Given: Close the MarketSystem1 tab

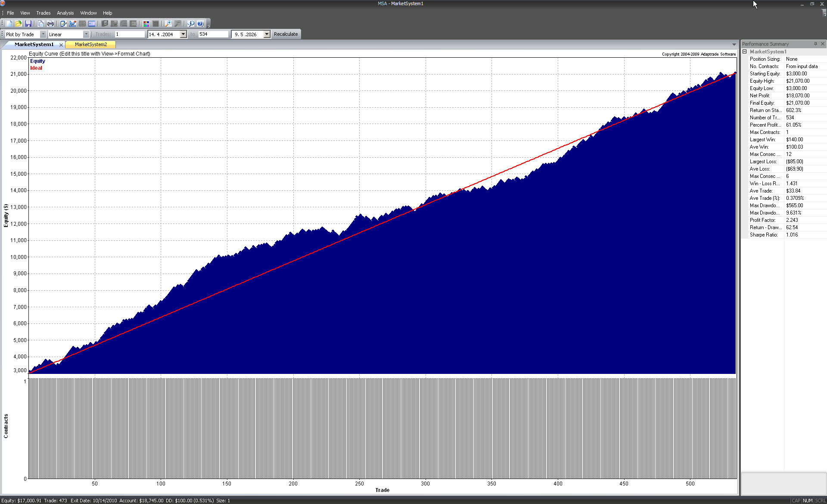Looking at the screenshot, I should [61, 45].
